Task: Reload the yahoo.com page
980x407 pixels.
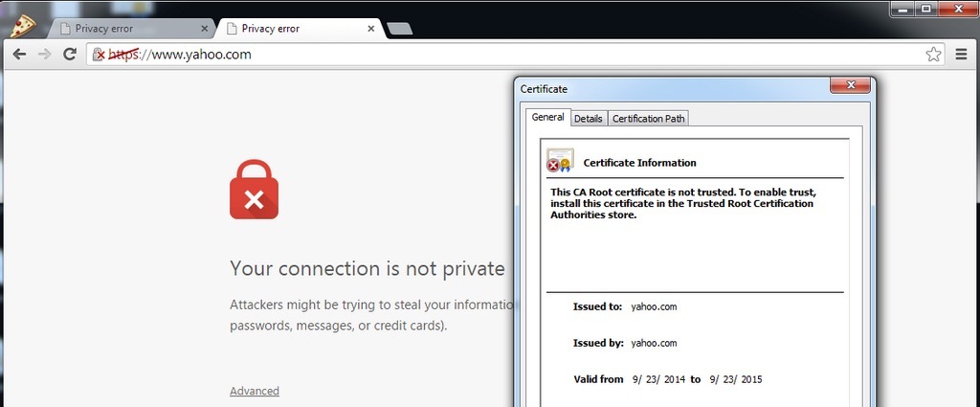Action: pos(70,55)
